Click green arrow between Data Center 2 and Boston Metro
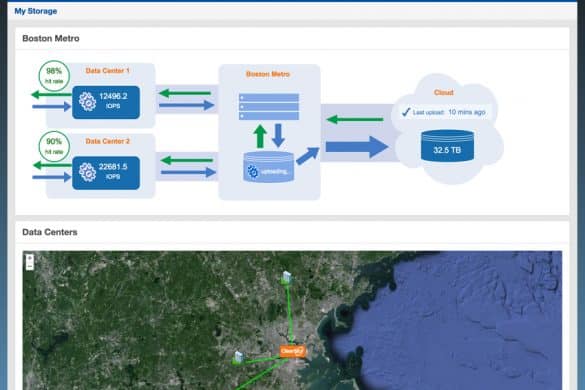The image size is (585, 390). coord(187,160)
